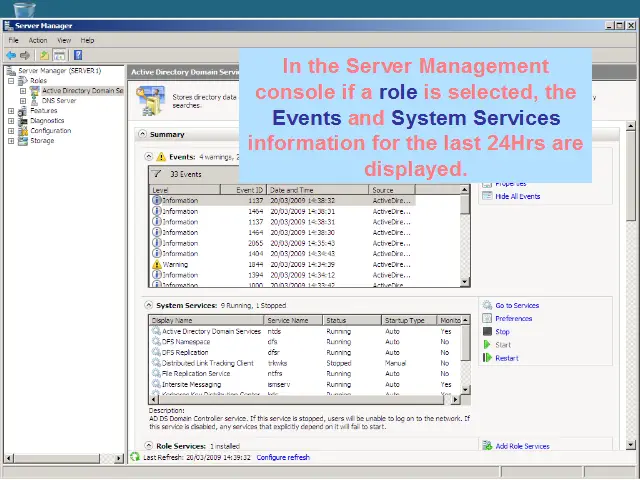640x480 pixels.
Task: Collapse the Role Services section chevron
Action: [149, 446]
